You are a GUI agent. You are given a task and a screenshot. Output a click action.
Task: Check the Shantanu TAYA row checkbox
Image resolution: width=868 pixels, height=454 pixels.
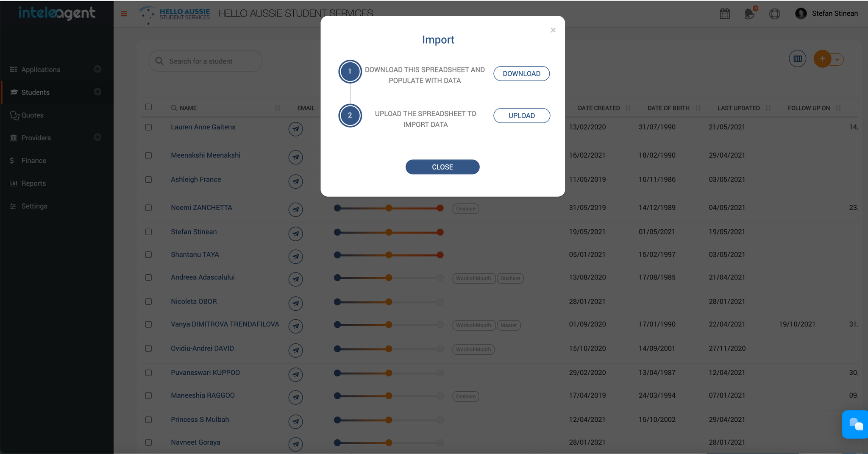pyautogui.click(x=148, y=255)
